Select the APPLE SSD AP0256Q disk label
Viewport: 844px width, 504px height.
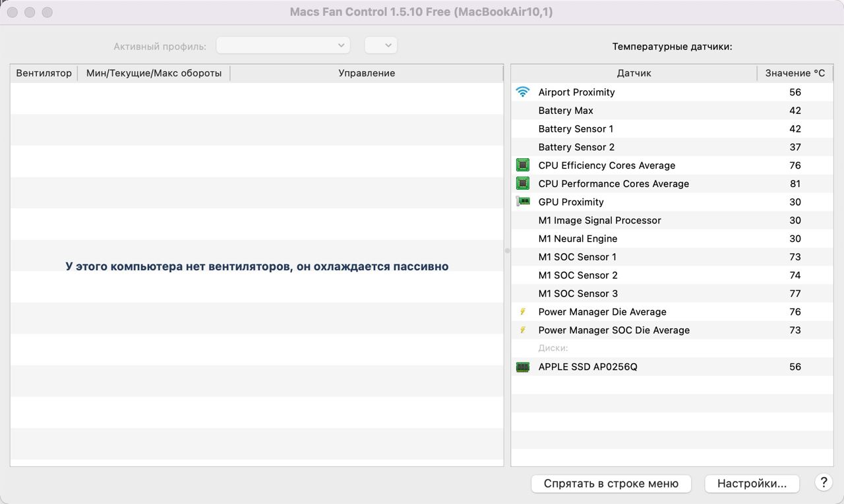588,367
